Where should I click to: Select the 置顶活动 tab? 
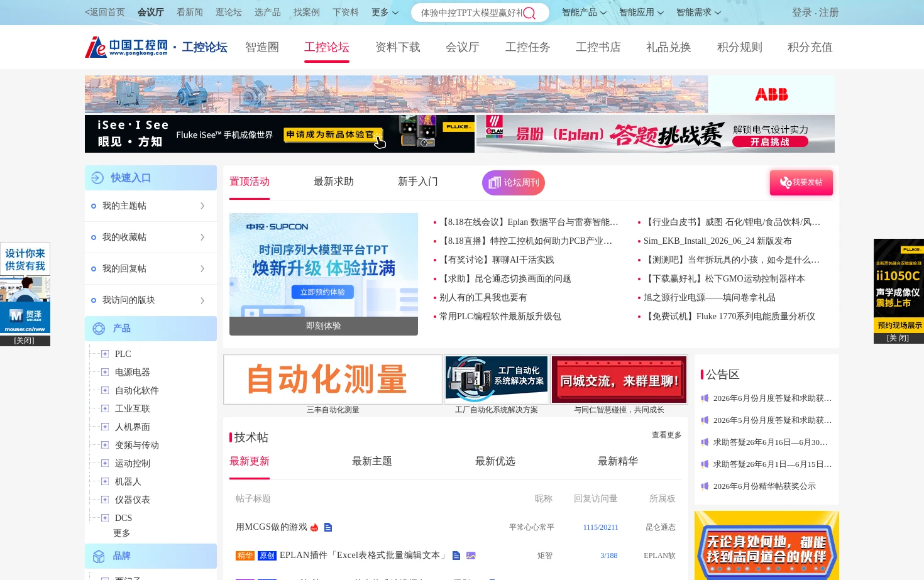(250, 182)
